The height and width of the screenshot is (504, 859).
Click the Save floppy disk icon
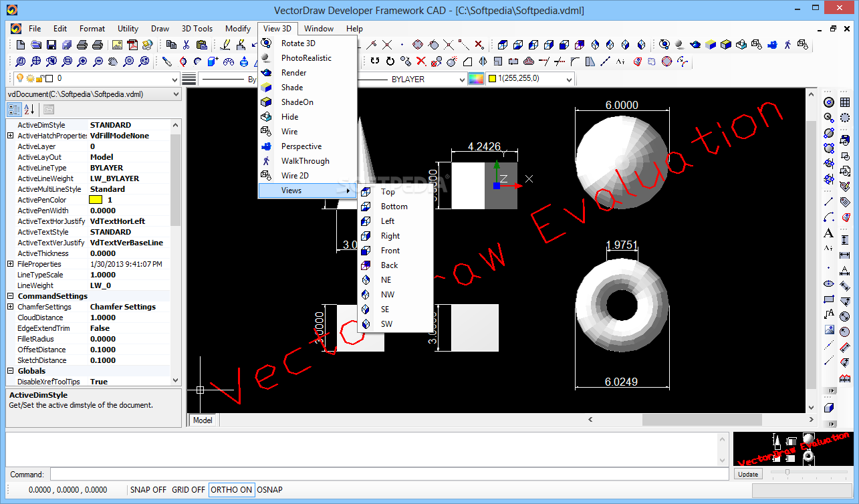51,45
